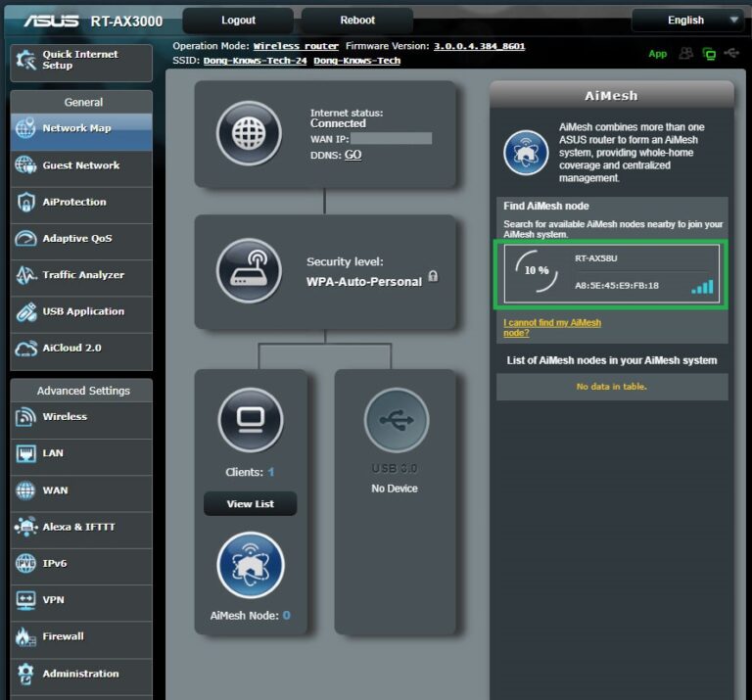
Task: Click firmware version 3.0.0.4.384_8601 link
Action: pyautogui.click(x=479, y=46)
